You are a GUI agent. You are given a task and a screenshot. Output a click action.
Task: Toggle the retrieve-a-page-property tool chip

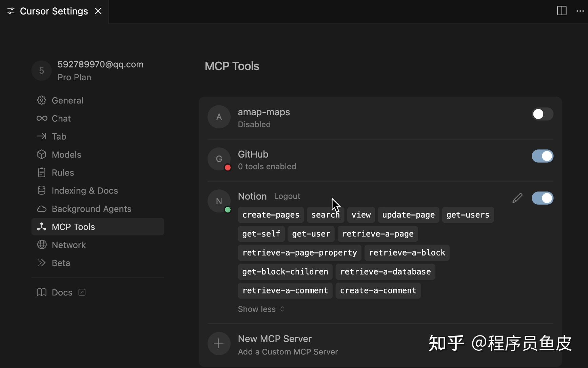point(300,253)
